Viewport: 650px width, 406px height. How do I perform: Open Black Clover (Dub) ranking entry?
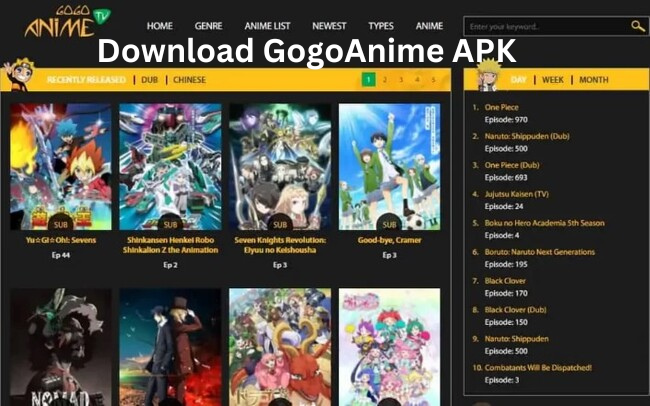point(515,310)
